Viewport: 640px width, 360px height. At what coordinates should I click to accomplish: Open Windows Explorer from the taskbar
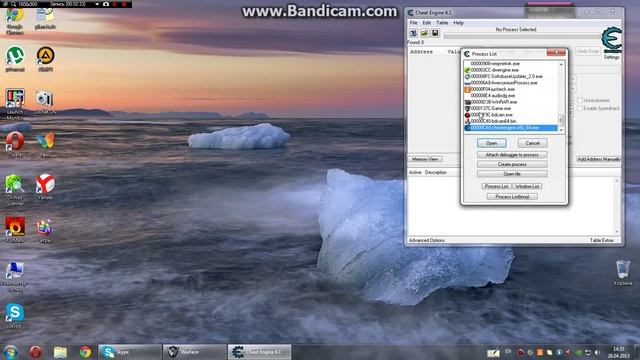tap(60, 352)
